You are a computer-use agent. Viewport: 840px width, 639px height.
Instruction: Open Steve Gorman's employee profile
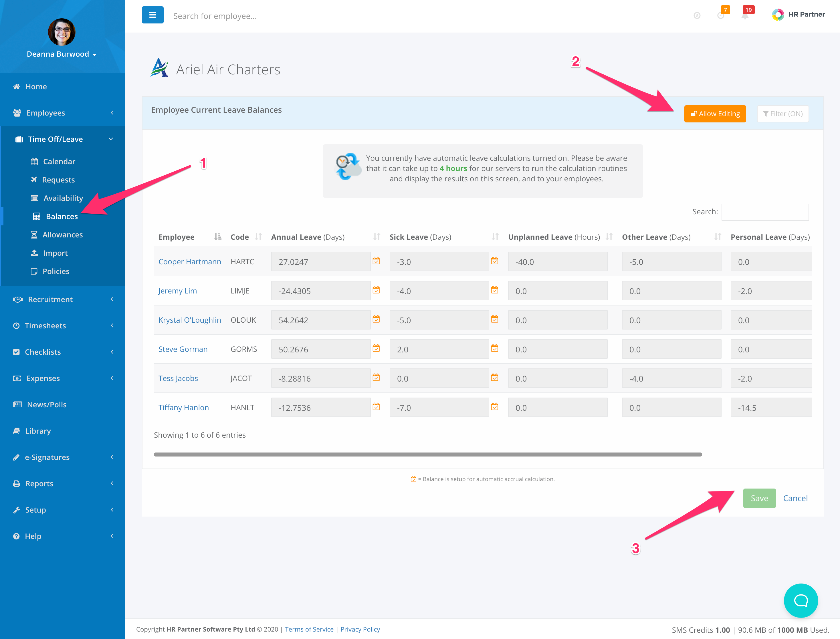tap(183, 349)
